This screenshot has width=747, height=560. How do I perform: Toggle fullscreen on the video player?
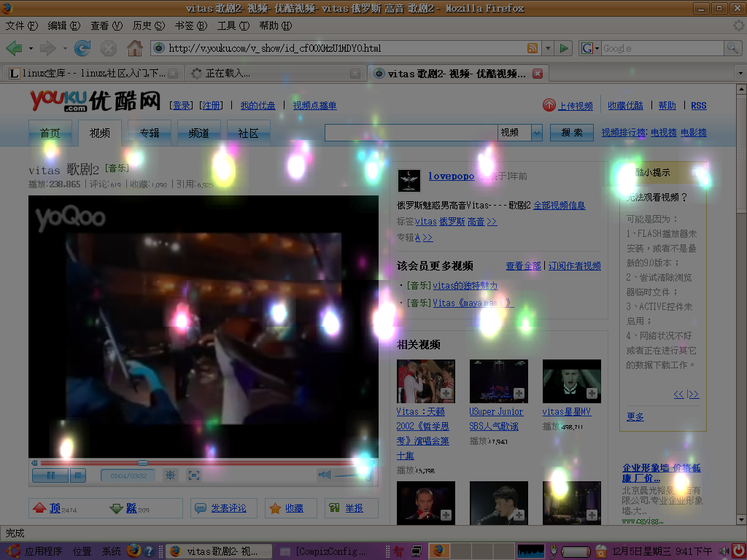[194, 475]
